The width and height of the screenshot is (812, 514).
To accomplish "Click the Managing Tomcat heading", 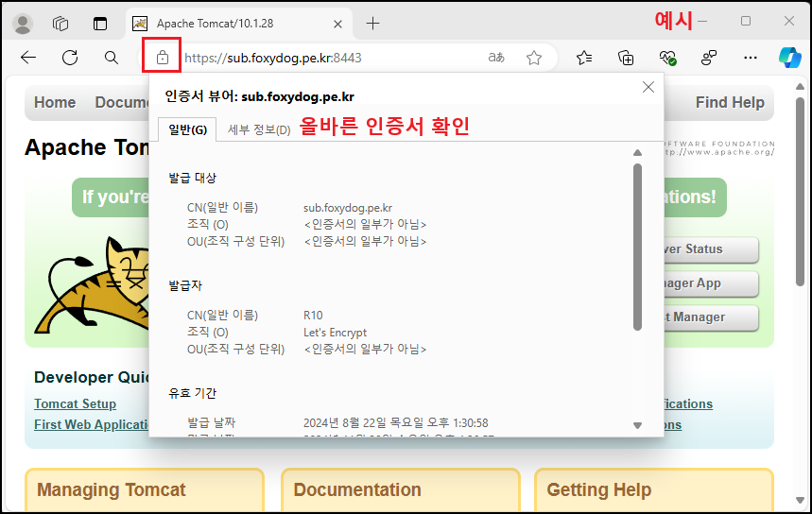I will coord(112,489).
